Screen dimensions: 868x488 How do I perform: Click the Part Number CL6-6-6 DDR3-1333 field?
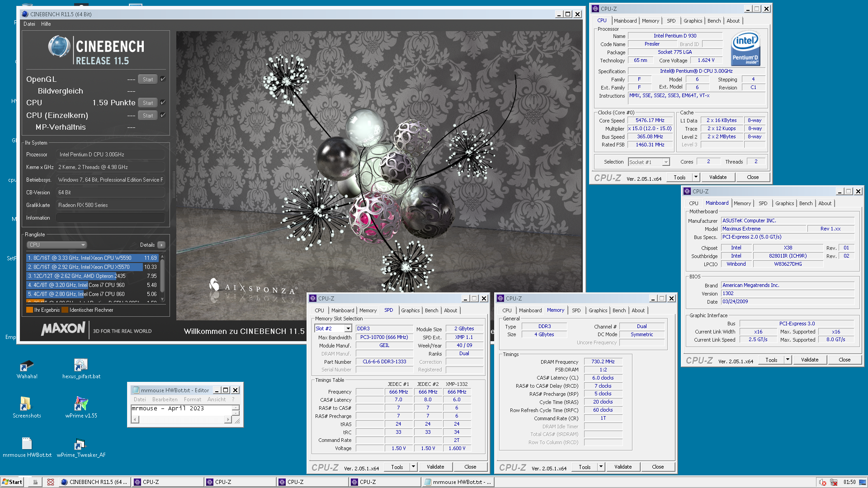point(384,361)
